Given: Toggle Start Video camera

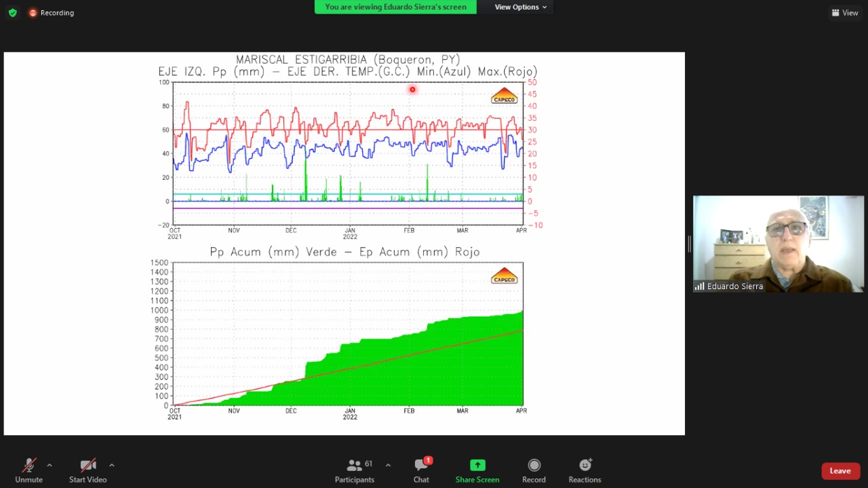Looking at the screenshot, I should coord(88,470).
